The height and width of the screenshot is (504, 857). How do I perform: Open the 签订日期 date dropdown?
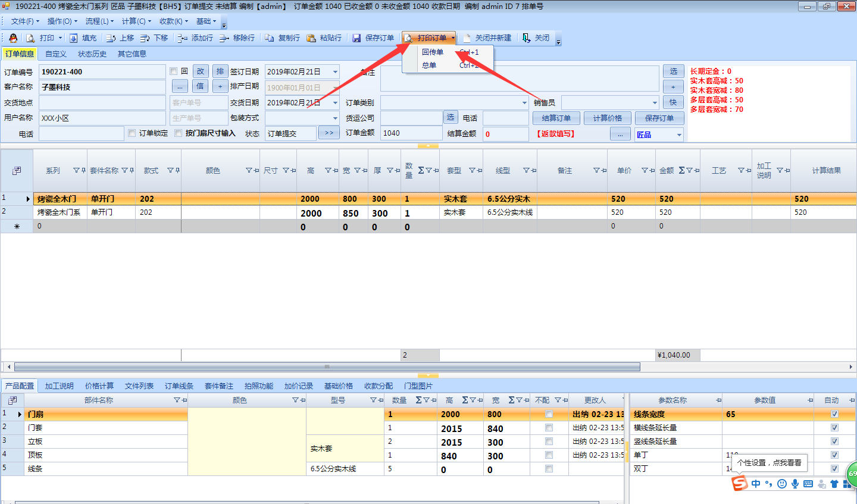pyautogui.click(x=335, y=72)
